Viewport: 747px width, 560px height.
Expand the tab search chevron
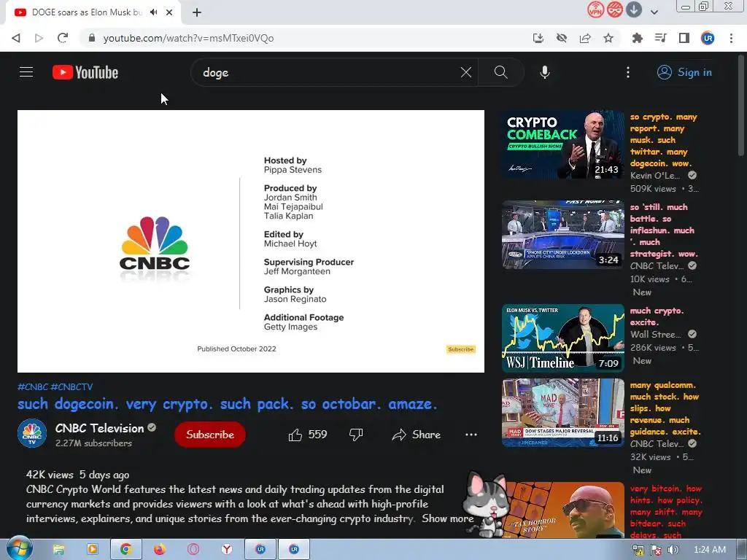(x=654, y=12)
